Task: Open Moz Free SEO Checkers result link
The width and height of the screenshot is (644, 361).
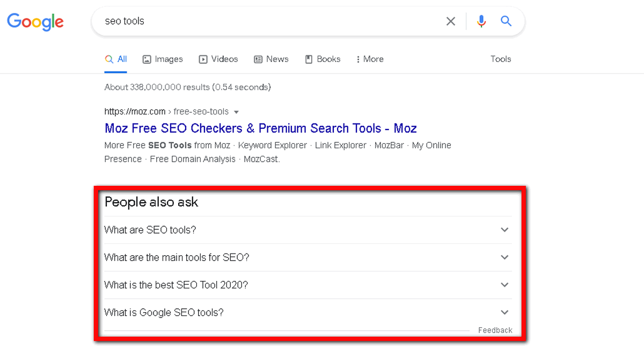Action: (261, 128)
